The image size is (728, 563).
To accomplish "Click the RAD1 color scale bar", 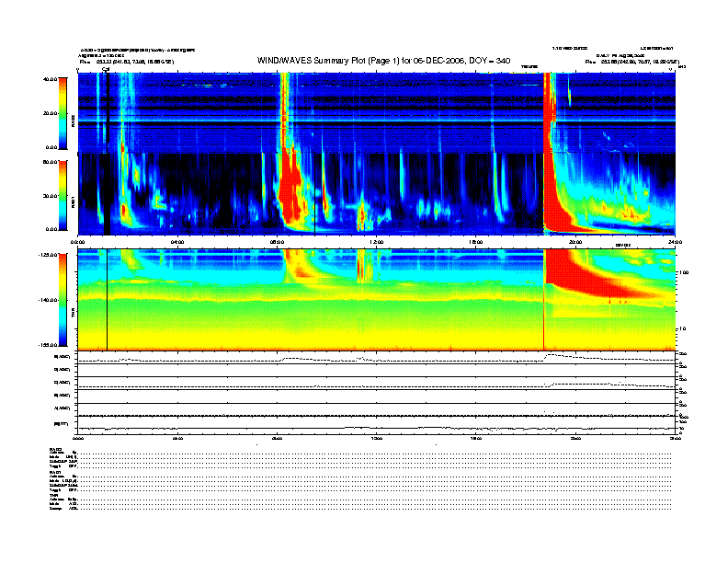I will (63, 195).
